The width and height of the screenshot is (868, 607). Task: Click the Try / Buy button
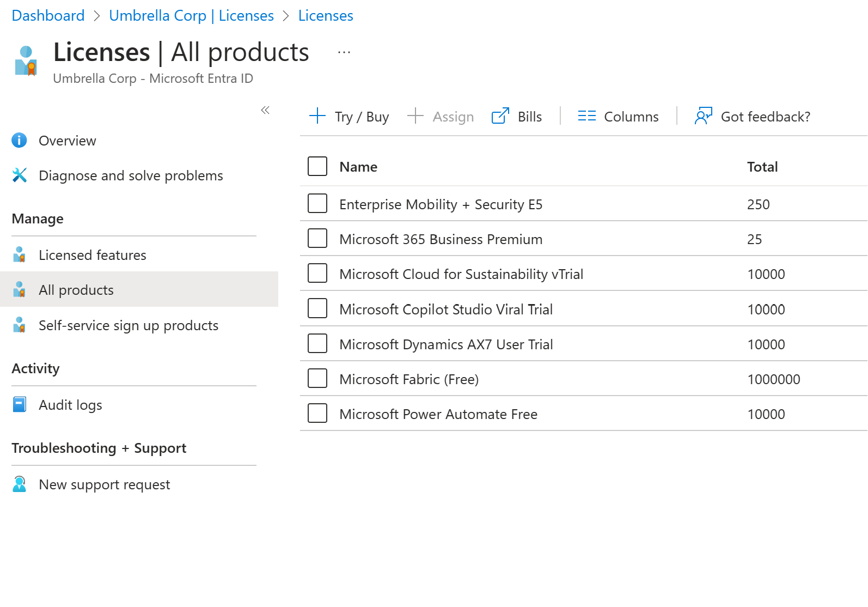pos(349,117)
